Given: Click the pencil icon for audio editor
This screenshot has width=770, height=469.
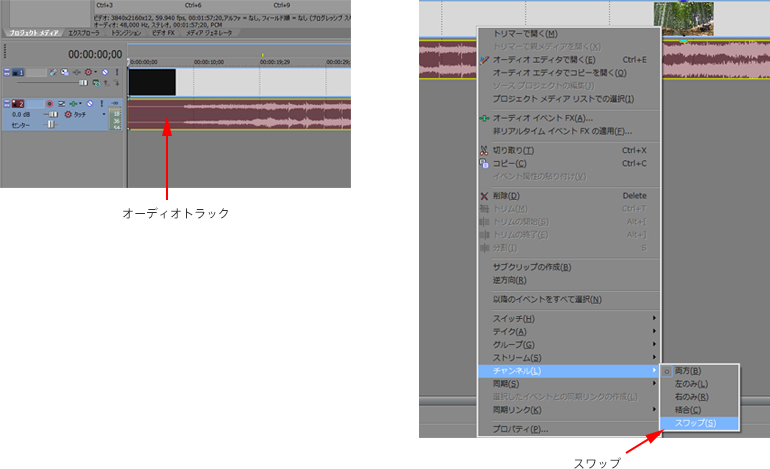Looking at the screenshot, I should [484, 60].
